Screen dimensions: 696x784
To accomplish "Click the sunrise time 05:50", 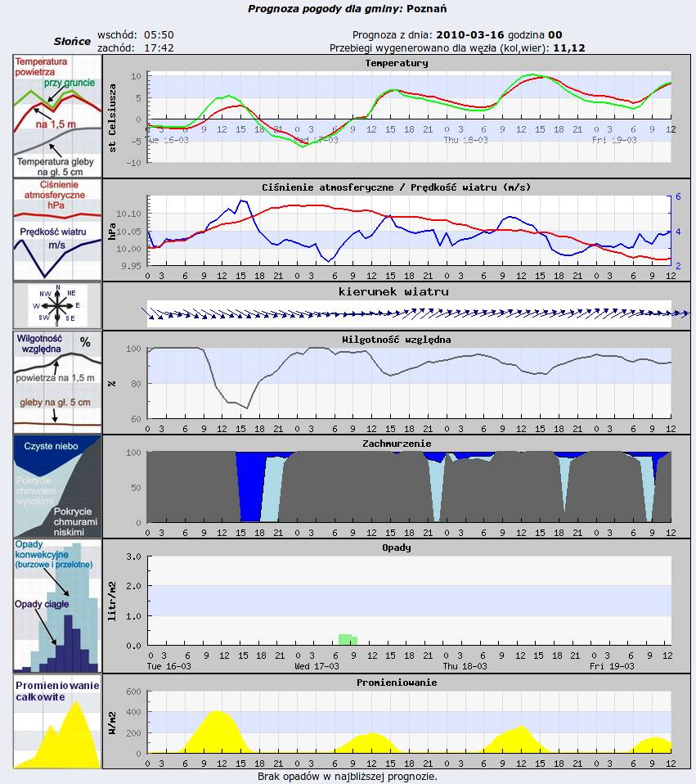I will coord(159,35).
